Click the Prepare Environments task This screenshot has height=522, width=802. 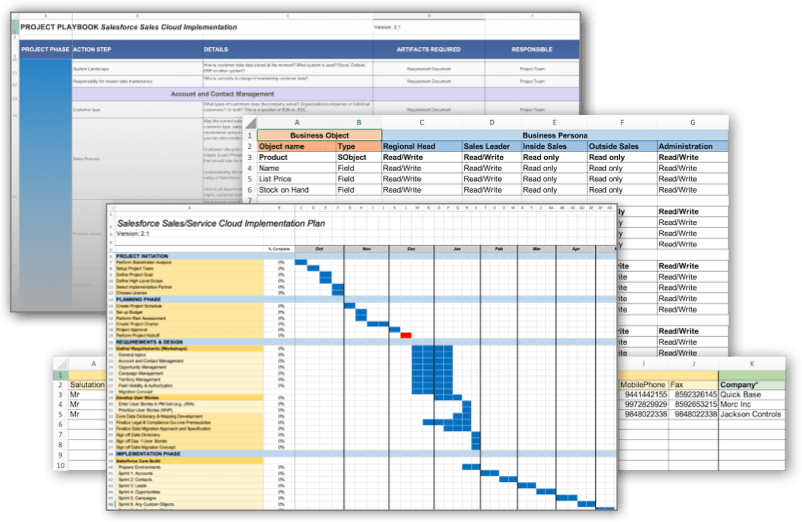[x=189, y=467]
